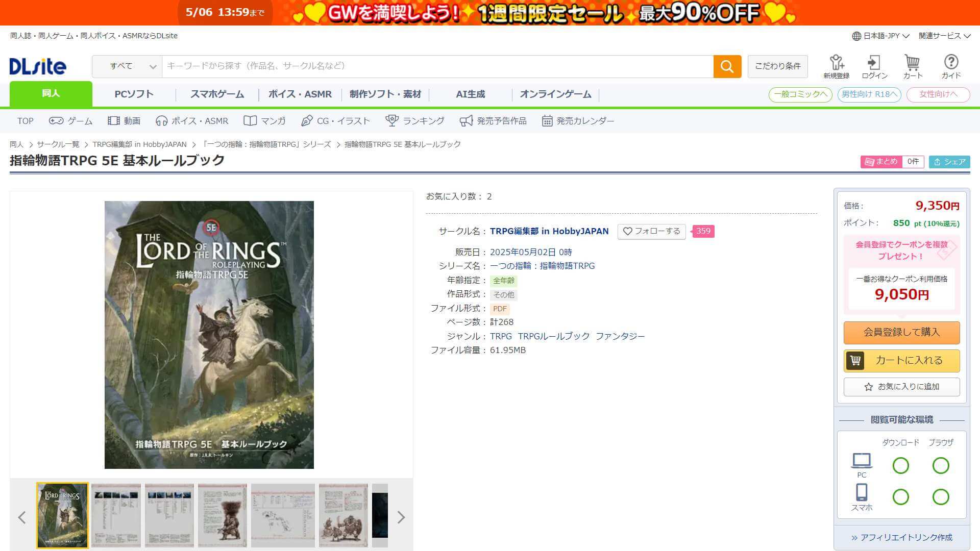Switch to the スマホゲーム tab
The width and height of the screenshot is (980, 551).
tap(217, 94)
